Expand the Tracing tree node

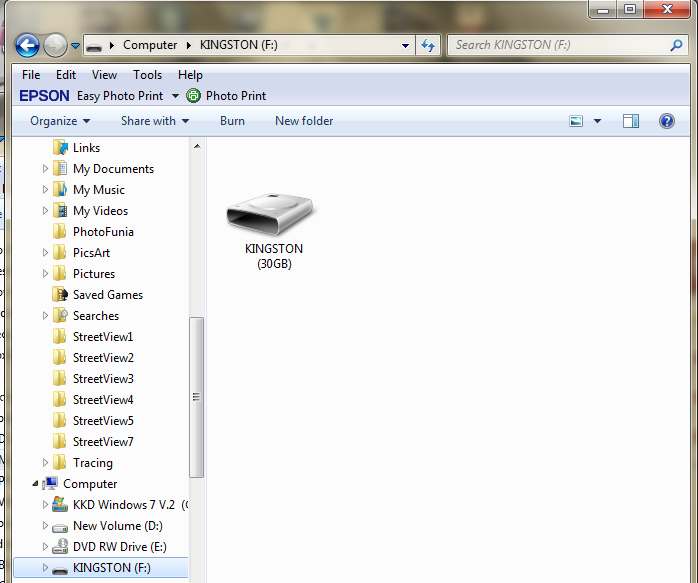tap(45, 463)
